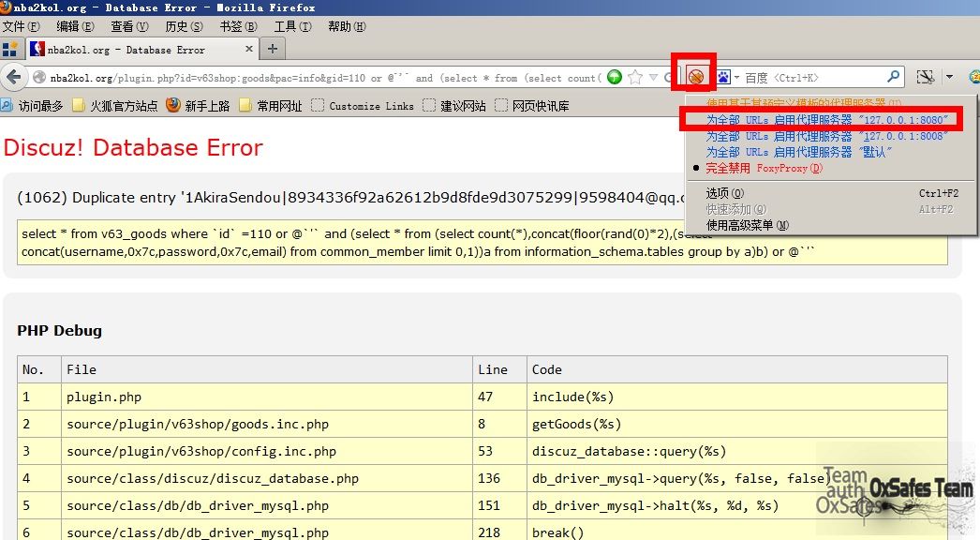The width and height of the screenshot is (980, 540).
Task: Click the green go arrow in address bar
Action: point(615,77)
